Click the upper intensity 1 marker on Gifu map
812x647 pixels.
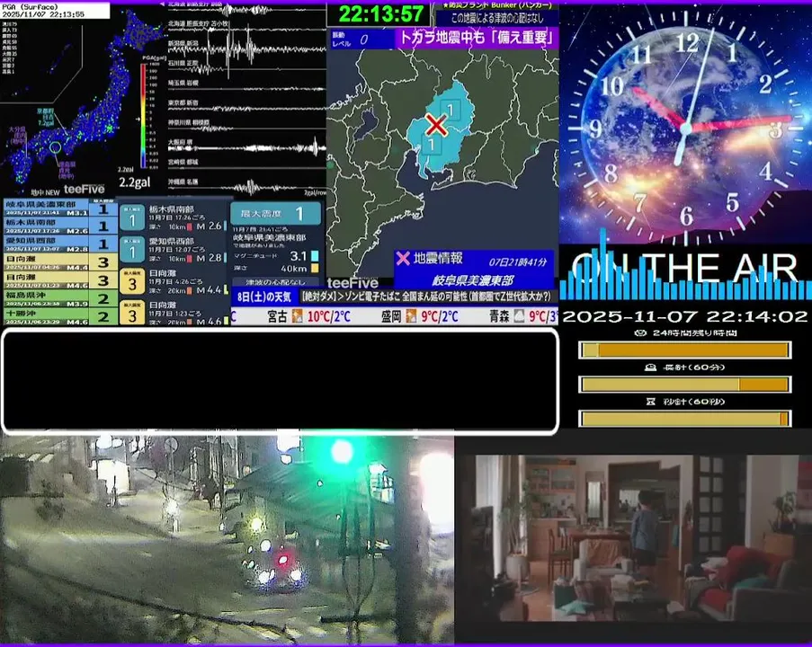click(x=451, y=110)
